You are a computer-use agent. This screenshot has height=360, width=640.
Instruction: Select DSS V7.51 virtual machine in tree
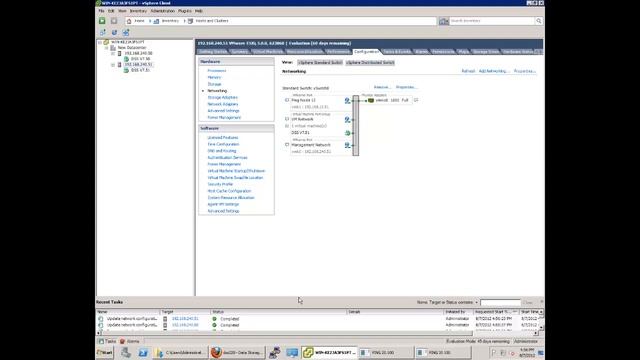[140, 70]
